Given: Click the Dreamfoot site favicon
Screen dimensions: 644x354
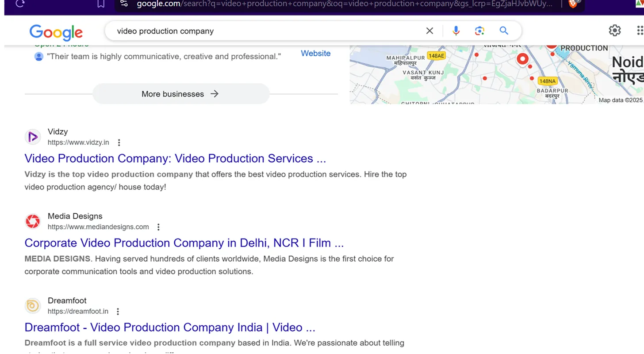Looking at the screenshot, I should pyautogui.click(x=33, y=306).
